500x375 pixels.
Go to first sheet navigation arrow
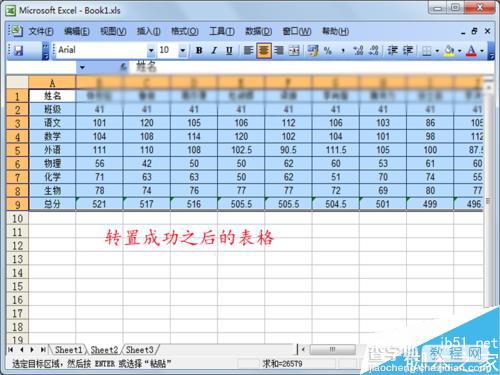(11, 350)
